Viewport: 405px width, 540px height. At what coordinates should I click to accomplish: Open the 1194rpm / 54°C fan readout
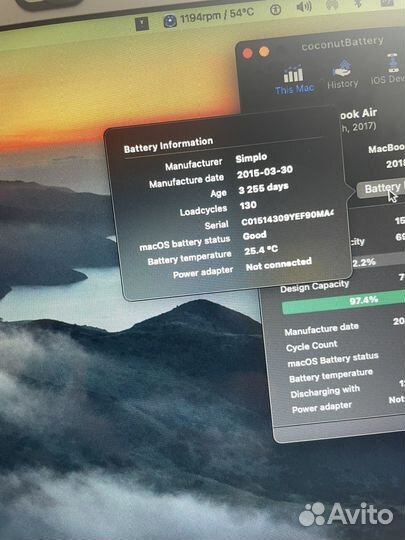pyautogui.click(x=217, y=15)
